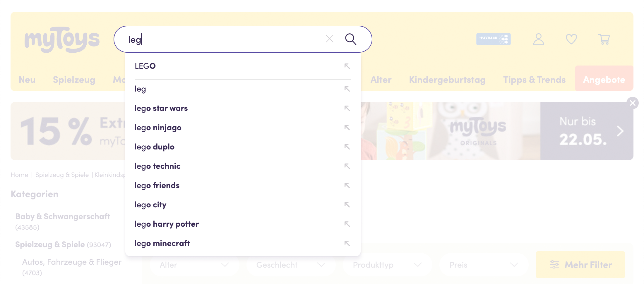Go to Home via the breadcrumb link

pyautogui.click(x=20, y=175)
